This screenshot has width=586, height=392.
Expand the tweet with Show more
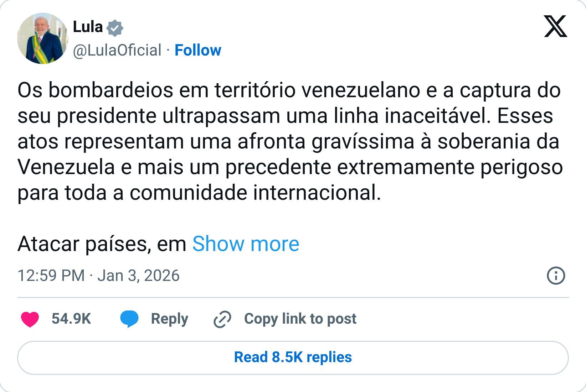coord(245,244)
